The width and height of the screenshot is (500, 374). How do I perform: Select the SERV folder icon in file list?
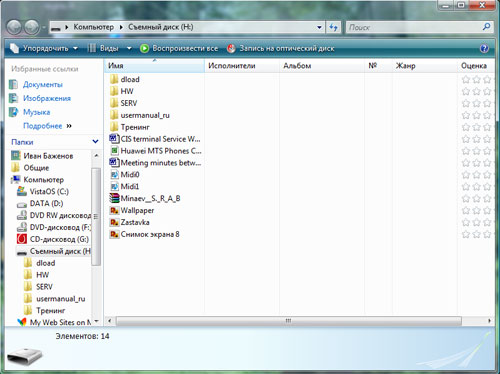click(114, 103)
